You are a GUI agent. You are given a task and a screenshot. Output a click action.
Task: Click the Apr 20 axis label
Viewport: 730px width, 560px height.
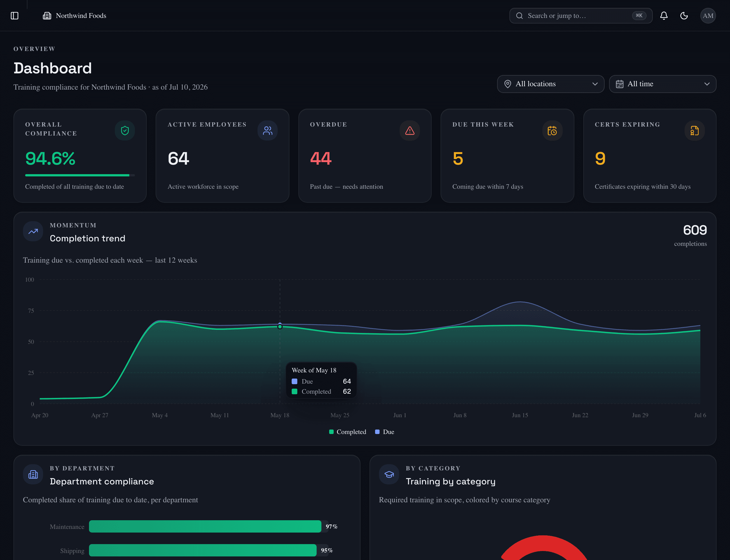pyautogui.click(x=40, y=415)
